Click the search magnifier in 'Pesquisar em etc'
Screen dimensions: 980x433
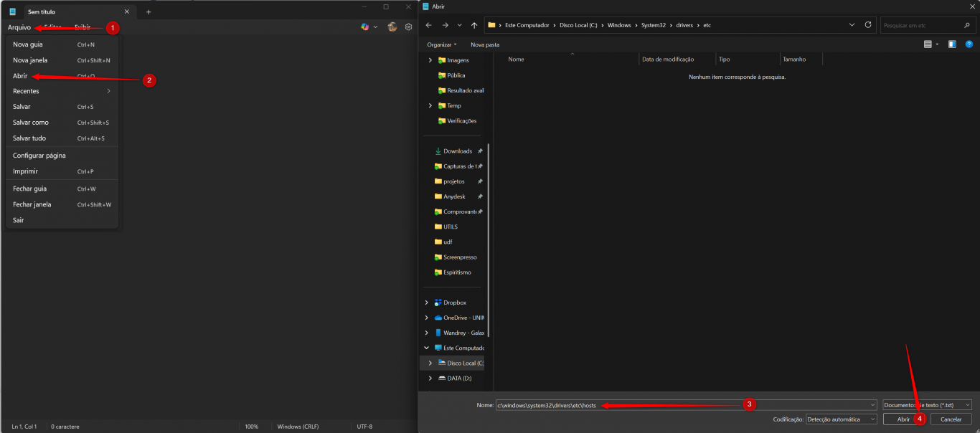coord(968,24)
